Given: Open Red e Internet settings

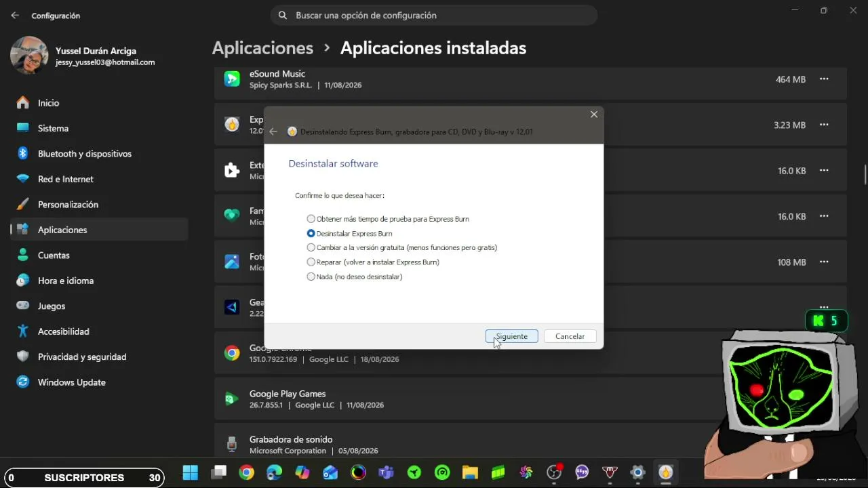Looking at the screenshot, I should [100, 179].
